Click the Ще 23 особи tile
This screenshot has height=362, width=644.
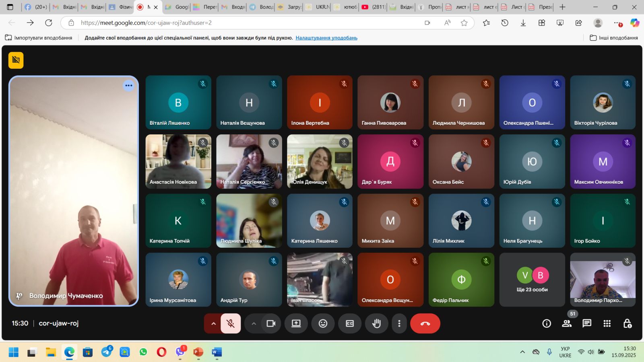point(532,280)
